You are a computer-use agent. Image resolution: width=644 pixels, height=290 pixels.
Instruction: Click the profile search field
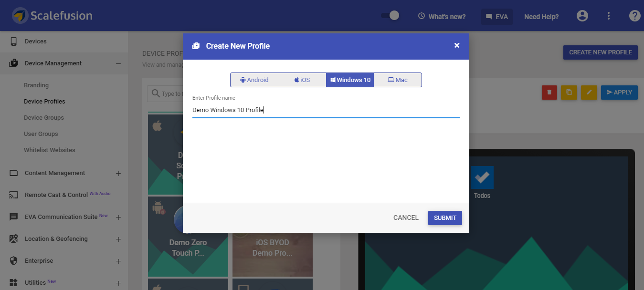(x=165, y=93)
